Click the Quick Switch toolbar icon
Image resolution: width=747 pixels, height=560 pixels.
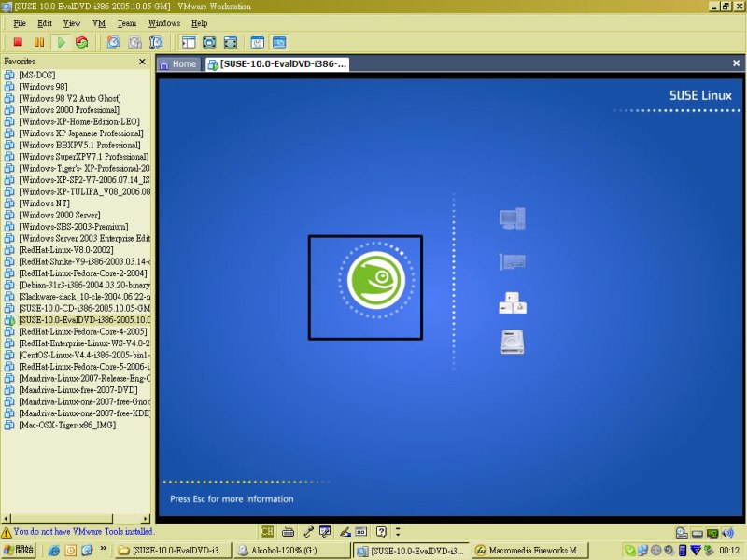point(230,42)
